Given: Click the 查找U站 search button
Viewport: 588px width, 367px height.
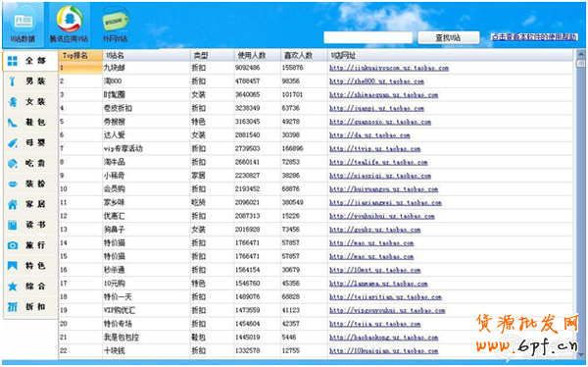Looking at the screenshot, I should pyautogui.click(x=448, y=37).
